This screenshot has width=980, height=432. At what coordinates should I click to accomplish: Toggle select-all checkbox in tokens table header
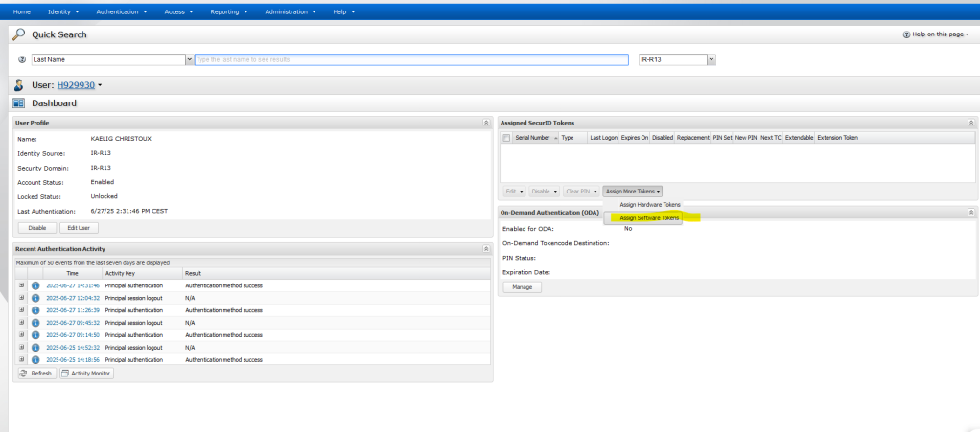coord(507,138)
